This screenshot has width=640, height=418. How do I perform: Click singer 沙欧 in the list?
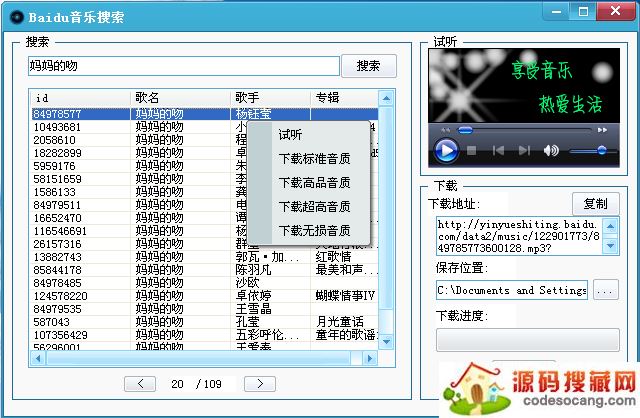(247, 283)
